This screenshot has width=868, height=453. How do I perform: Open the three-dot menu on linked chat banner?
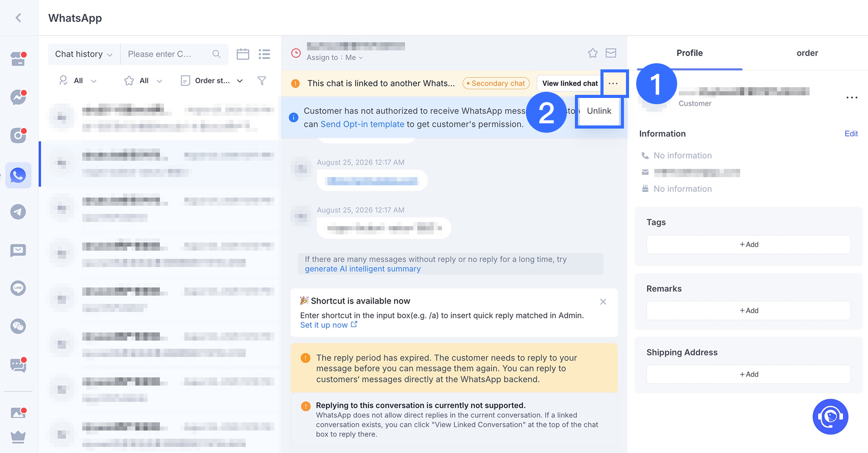[613, 83]
